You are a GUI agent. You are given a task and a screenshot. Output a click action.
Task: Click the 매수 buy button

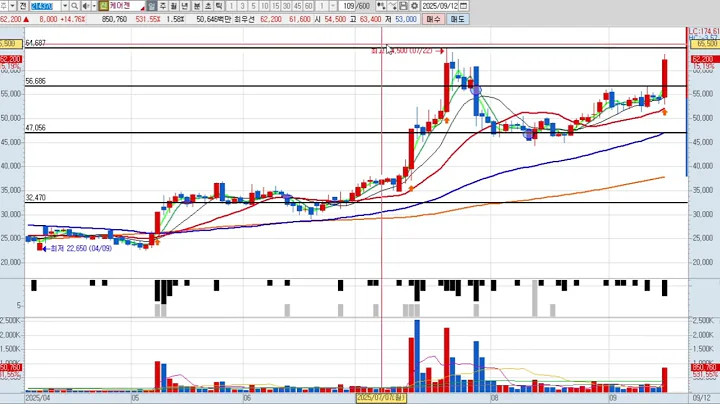433,19
